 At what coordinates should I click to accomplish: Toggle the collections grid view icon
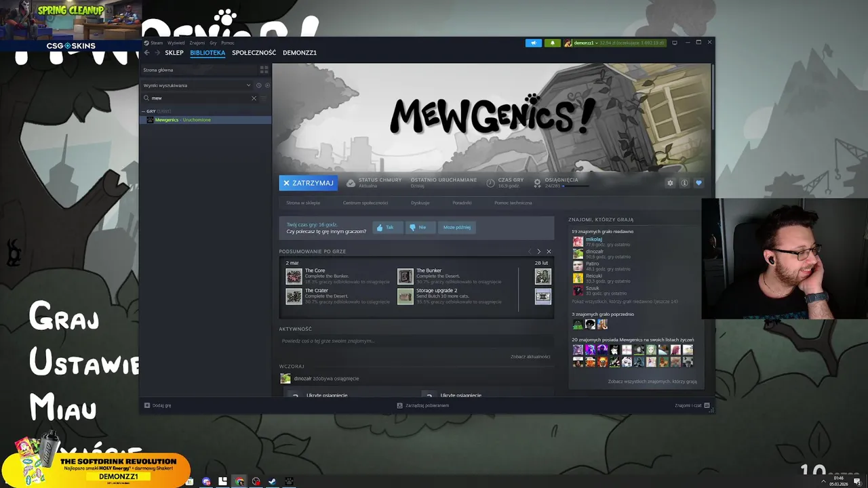coord(264,70)
